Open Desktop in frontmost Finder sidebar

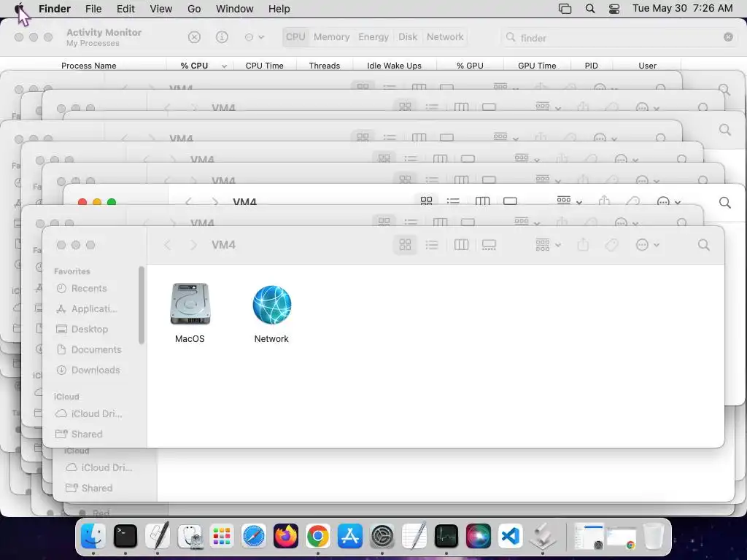(x=82, y=329)
